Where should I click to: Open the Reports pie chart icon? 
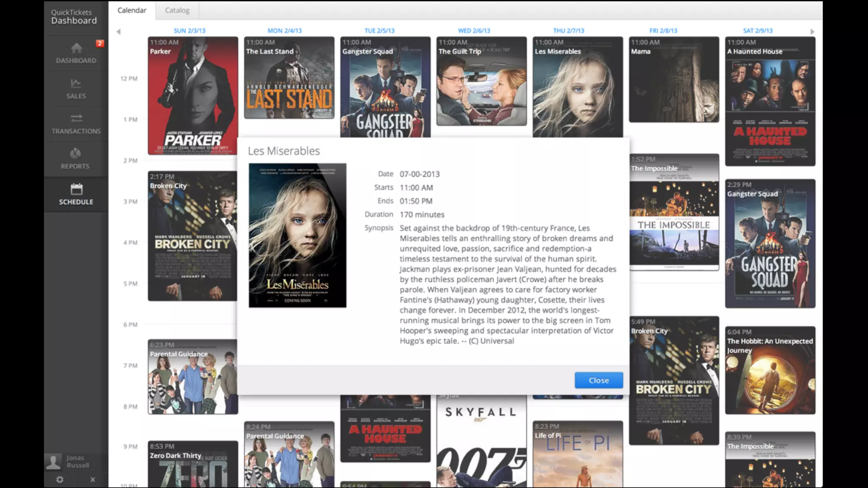coord(75,153)
